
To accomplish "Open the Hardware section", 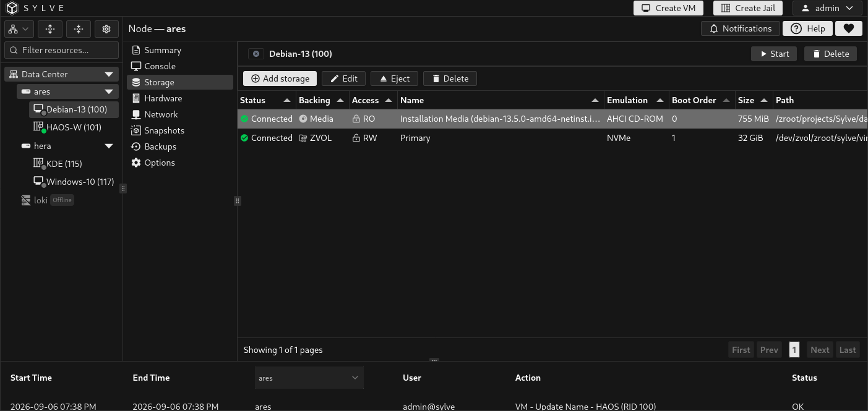I will pos(180,98).
